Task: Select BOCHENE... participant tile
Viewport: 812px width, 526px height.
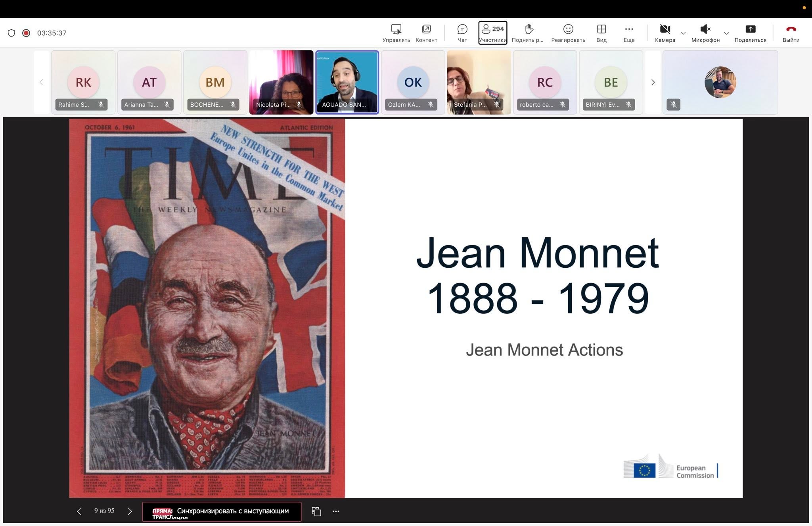Action: 215,82
